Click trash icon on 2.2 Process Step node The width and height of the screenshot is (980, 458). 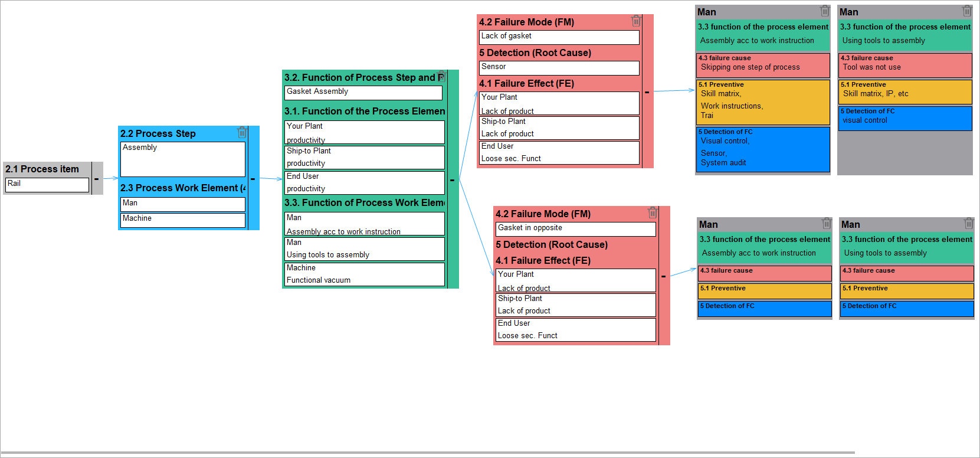242,133
